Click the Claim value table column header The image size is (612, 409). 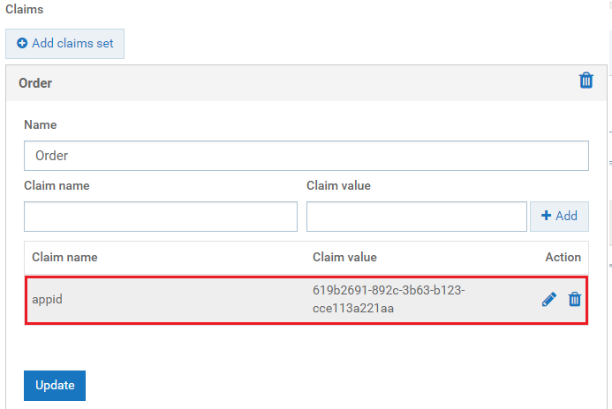pos(345,257)
